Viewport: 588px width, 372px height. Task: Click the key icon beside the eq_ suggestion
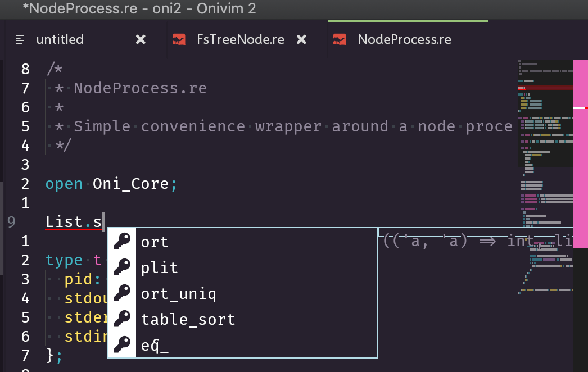click(x=121, y=345)
